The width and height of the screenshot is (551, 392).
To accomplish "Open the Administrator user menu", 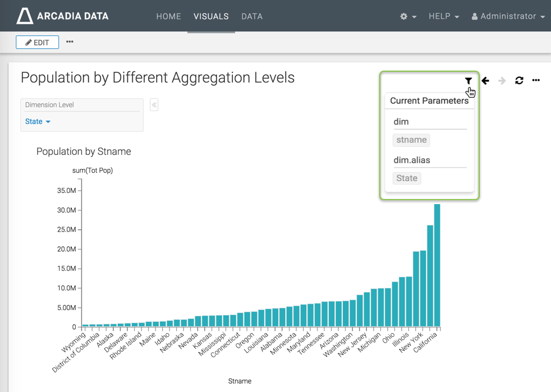I will tap(508, 16).
